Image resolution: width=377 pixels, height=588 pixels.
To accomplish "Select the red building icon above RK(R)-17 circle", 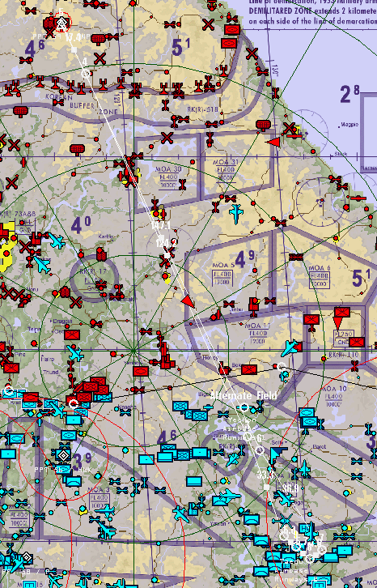I will coord(101,254).
